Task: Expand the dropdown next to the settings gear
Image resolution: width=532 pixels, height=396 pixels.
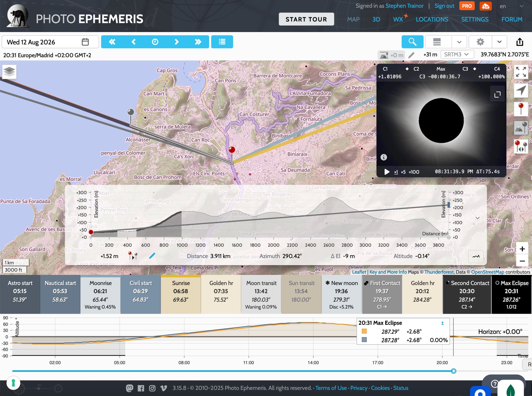Action: pos(499,42)
